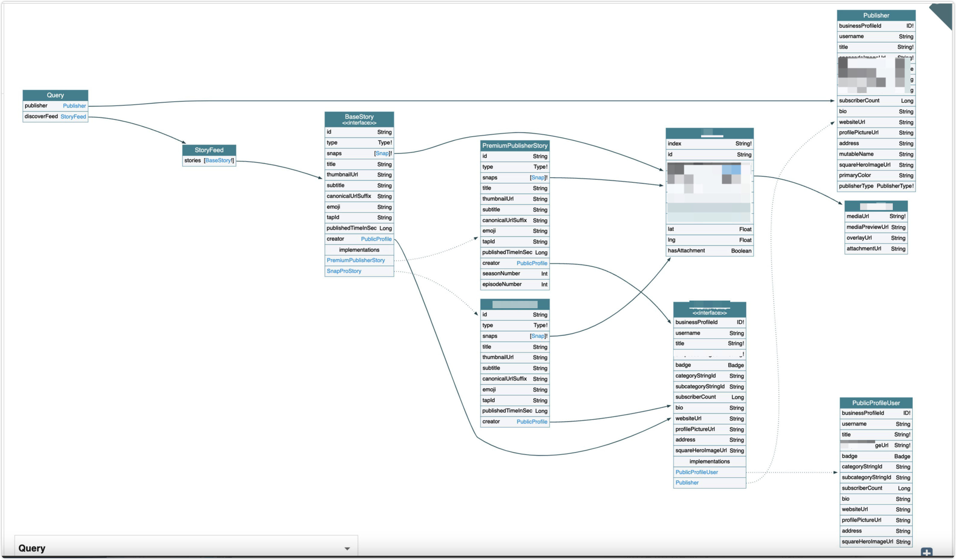The width and height of the screenshot is (956, 560).
Task: Open Publisher link under interface implementations
Action: point(687,483)
